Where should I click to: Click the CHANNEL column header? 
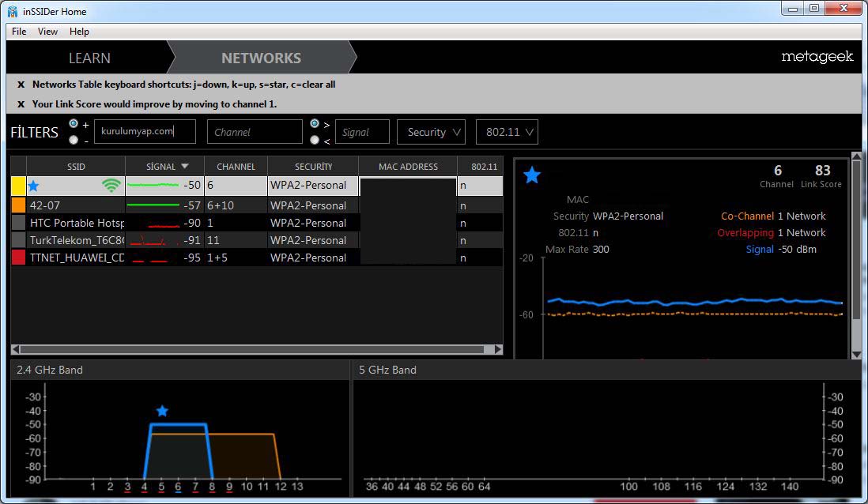236,166
